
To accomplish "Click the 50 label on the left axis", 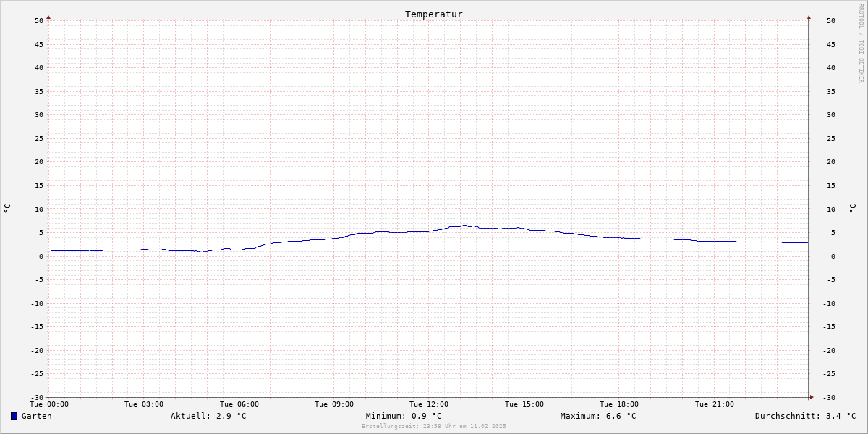I will pos(39,20).
